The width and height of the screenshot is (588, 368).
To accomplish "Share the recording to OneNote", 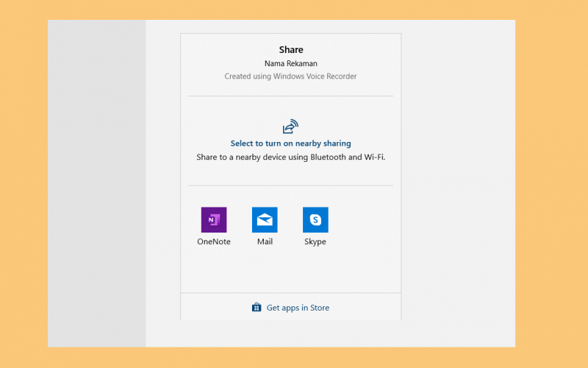I will [x=214, y=219].
